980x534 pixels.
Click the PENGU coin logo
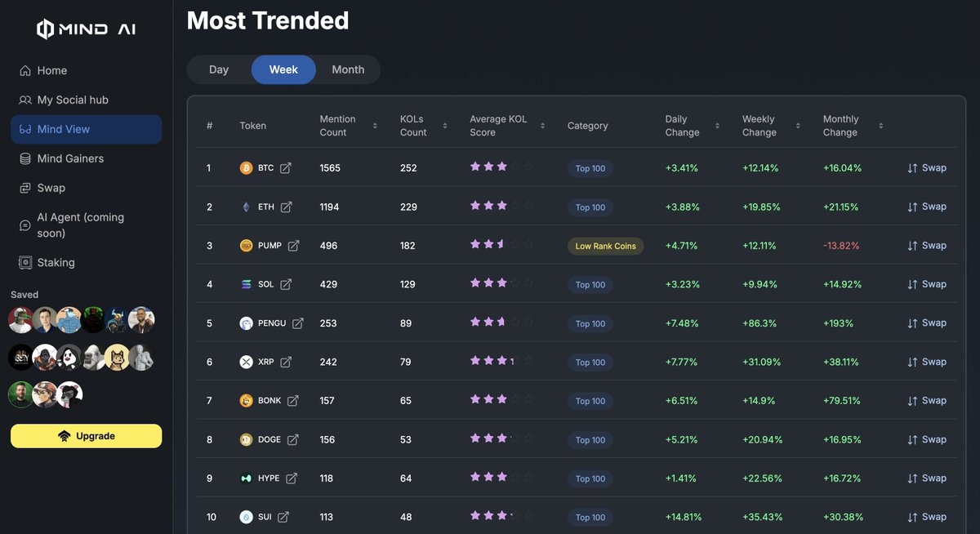click(246, 323)
